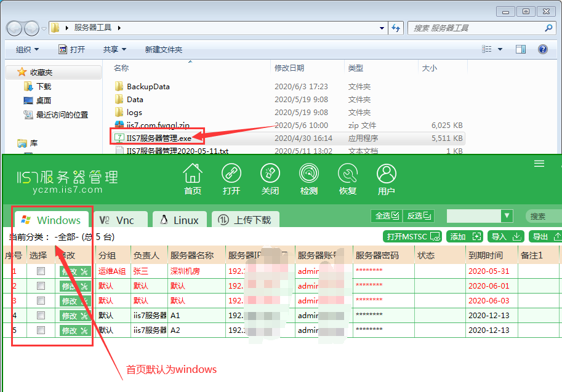Open Explorer help question mark icon

pos(543,49)
